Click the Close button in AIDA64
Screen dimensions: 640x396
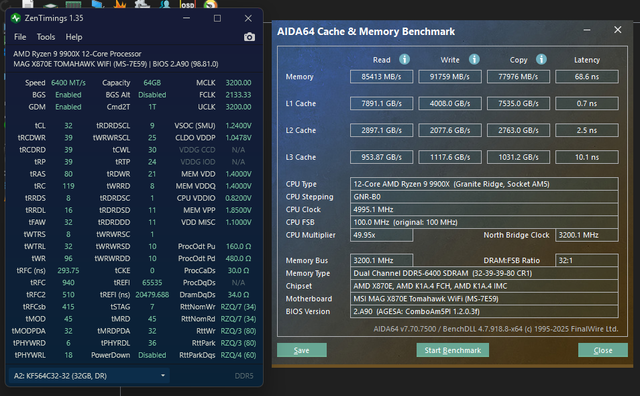click(602, 350)
